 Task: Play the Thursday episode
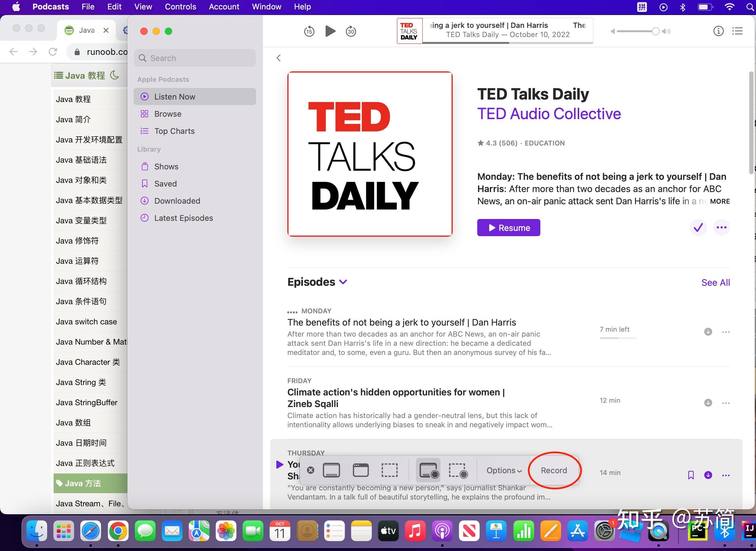click(279, 464)
